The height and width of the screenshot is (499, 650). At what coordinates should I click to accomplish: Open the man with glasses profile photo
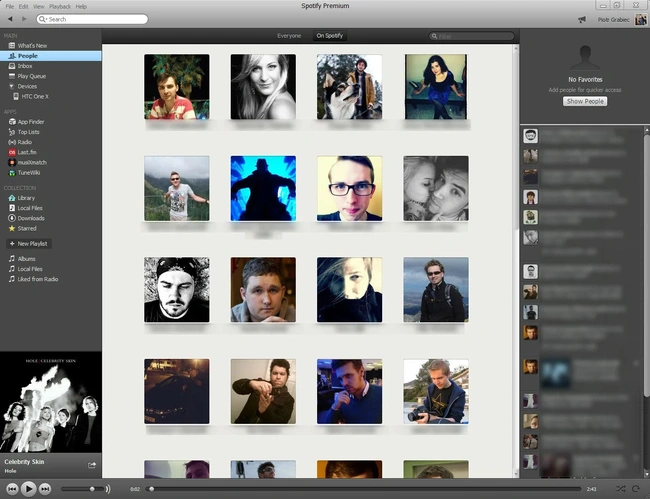click(x=349, y=188)
